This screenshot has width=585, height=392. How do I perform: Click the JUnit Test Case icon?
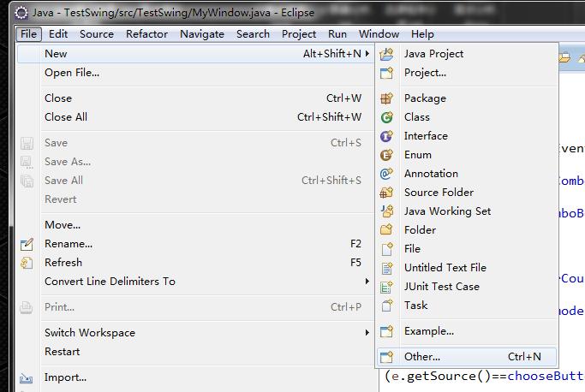click(x=387, y=287)
